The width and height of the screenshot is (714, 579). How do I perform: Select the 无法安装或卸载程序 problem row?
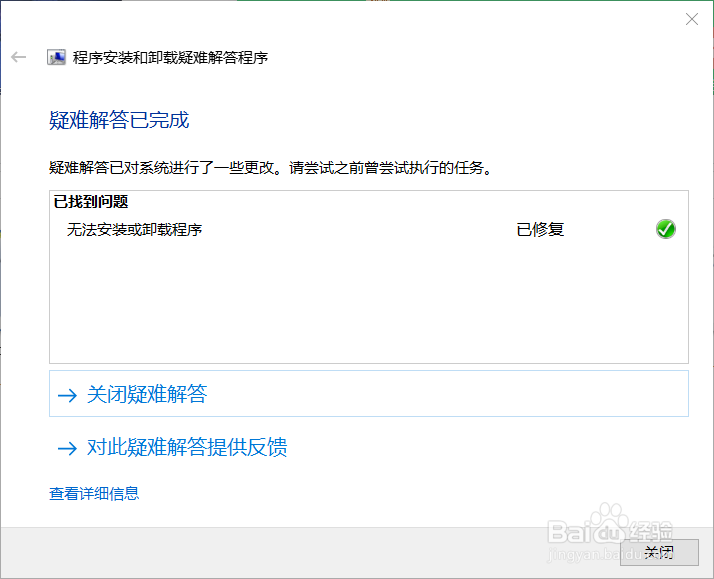coord(369,229)
